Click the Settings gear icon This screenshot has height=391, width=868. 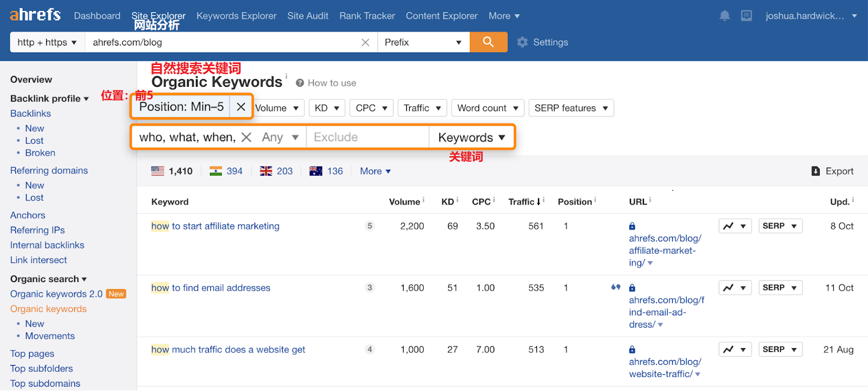[522, 42]
